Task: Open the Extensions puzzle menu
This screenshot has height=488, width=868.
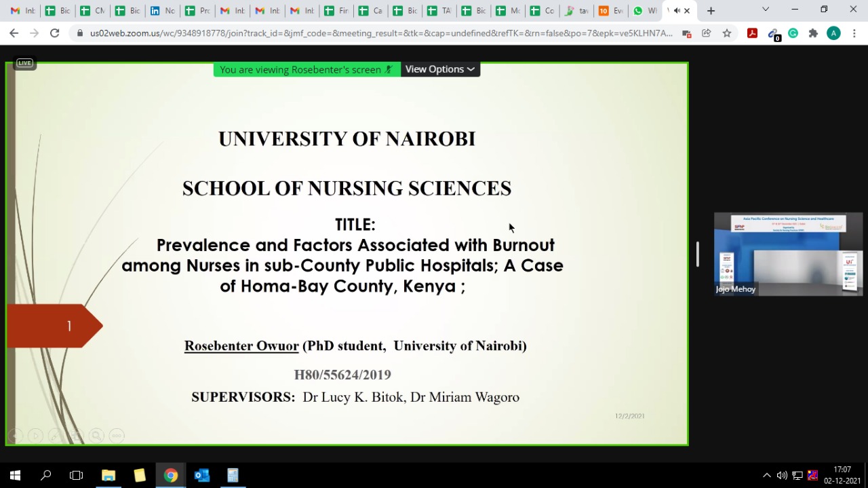Action: pos(813,33)
